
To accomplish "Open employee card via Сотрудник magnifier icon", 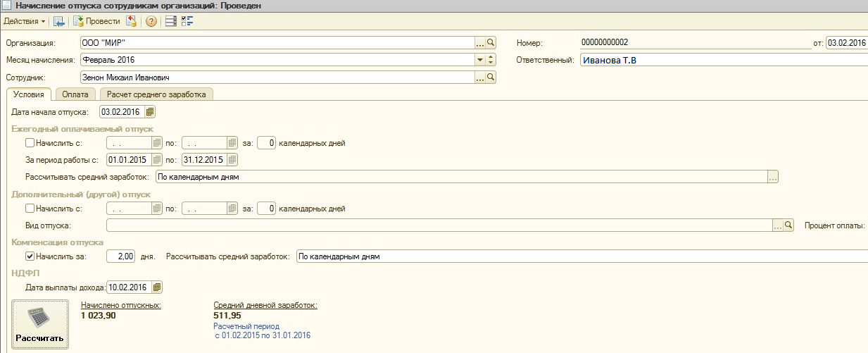I will [491, 78].
